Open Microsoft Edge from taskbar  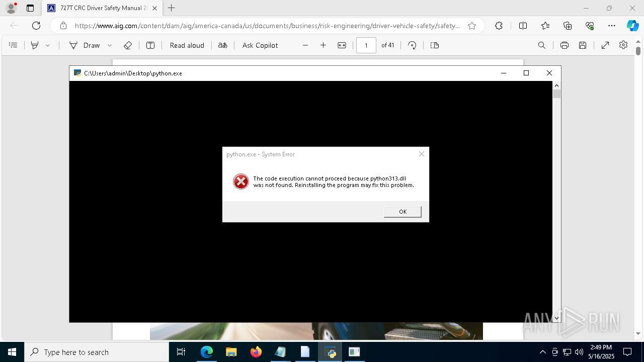click(207, 352)
